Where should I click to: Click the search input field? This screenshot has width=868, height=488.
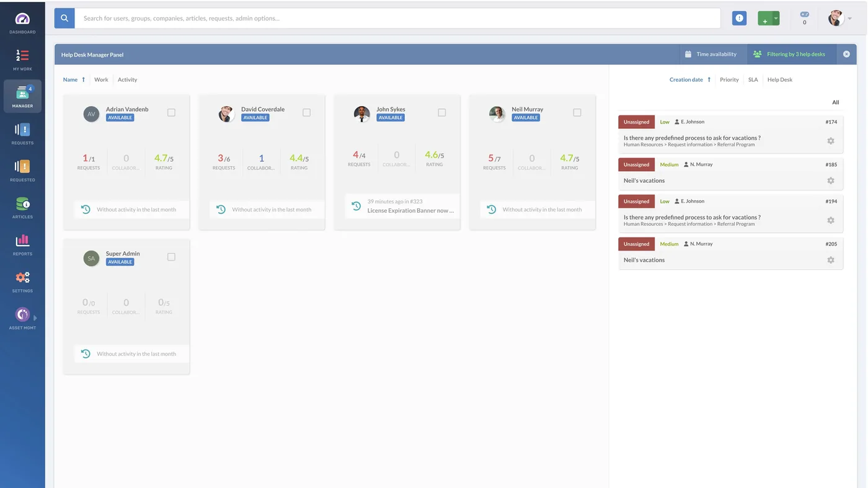click(x=397, y=18)
